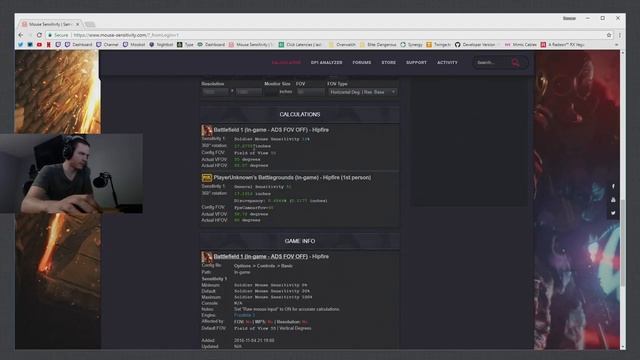Open the Synergy bookmark
This screenshot has height=360, width=640.
click(x=411, y=44)
